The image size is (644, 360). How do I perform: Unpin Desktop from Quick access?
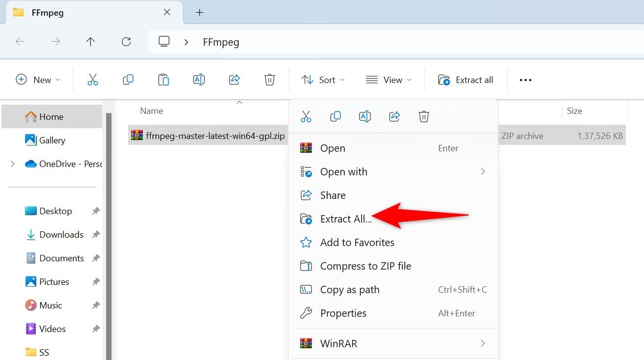(96, 211)
